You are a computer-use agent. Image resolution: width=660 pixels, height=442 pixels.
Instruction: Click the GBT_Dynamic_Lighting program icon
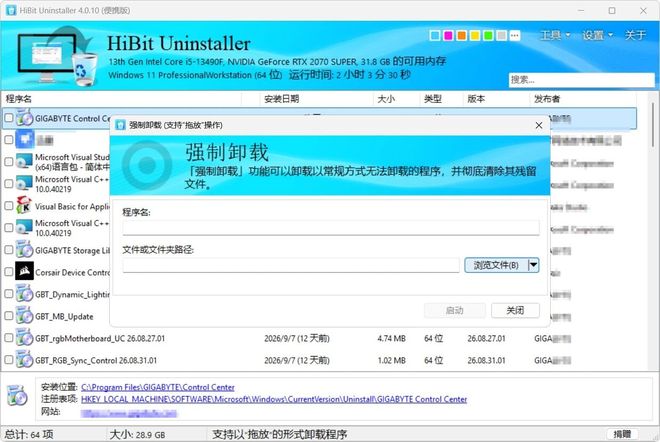coord(24,293)
